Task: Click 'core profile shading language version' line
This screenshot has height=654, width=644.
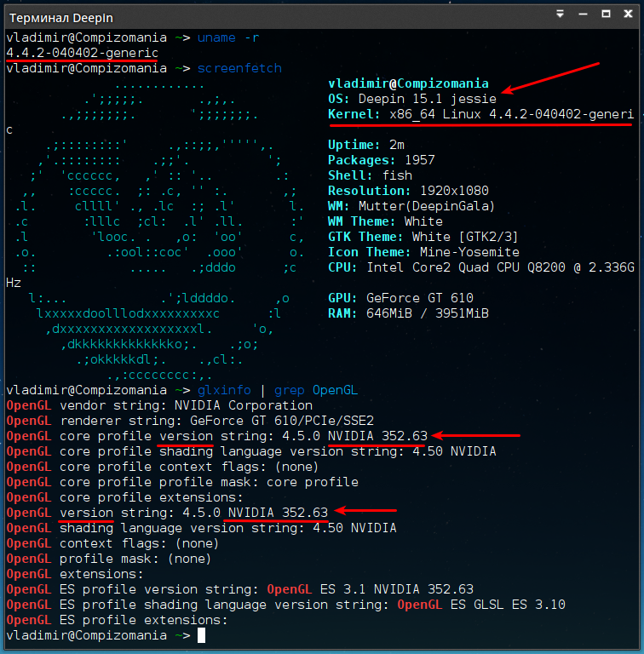Action: [251, 451]
